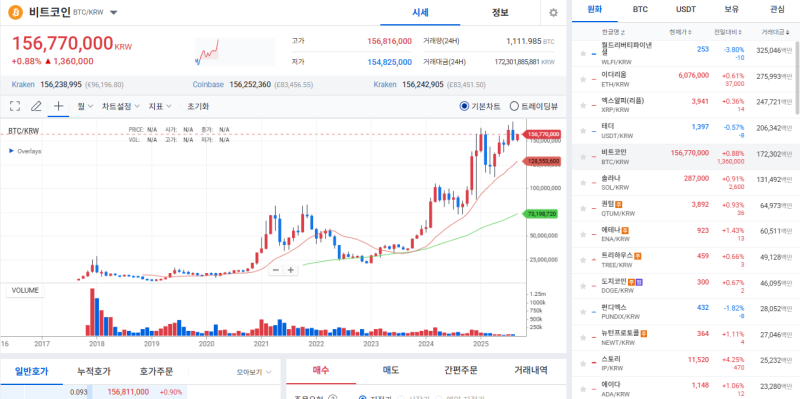Favorite star for 트리하우스 TREE/KRW
The image size is (800, 399).
point(583,260)
